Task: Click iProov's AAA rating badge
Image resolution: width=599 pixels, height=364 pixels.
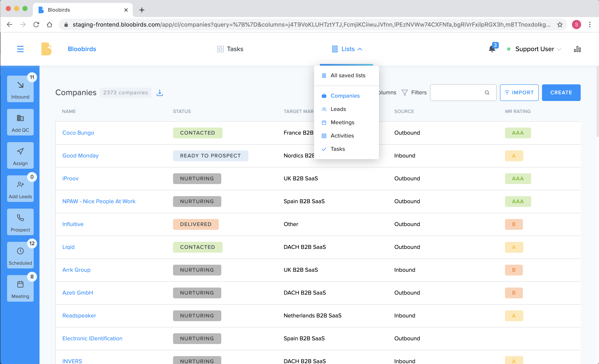Action: pos(518,178)
